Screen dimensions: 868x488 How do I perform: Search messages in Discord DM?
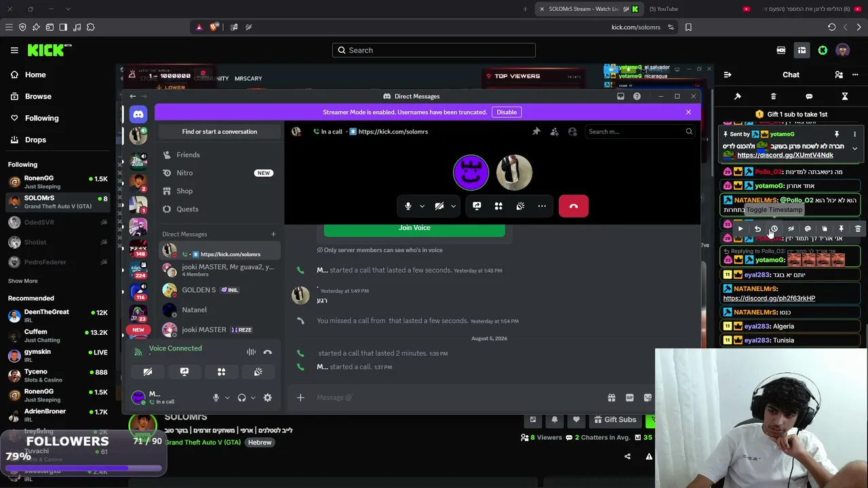(639, 131)
